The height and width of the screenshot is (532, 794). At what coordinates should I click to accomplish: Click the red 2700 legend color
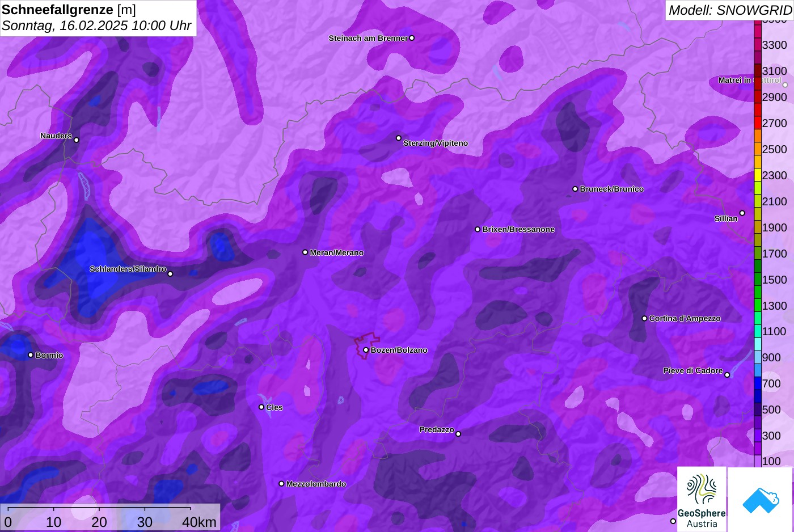click(x=758, y=123)
